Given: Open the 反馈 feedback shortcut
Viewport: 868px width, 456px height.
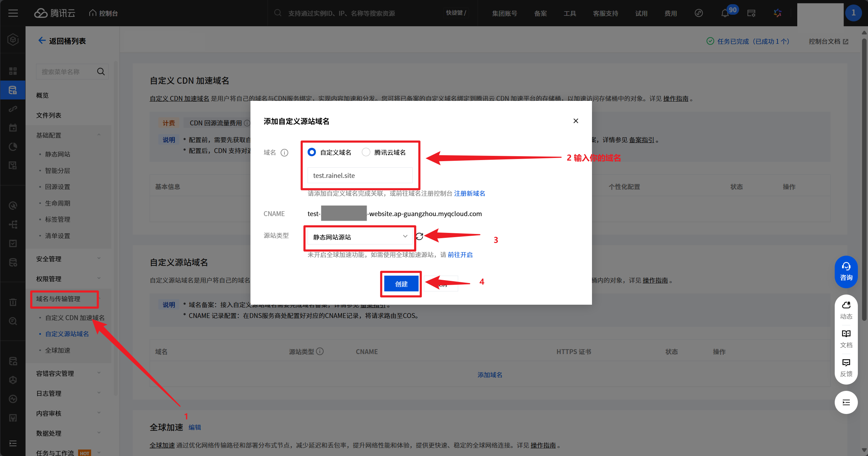Looking at the screenshot, I should pyautogui.click(x=846, y=368).
